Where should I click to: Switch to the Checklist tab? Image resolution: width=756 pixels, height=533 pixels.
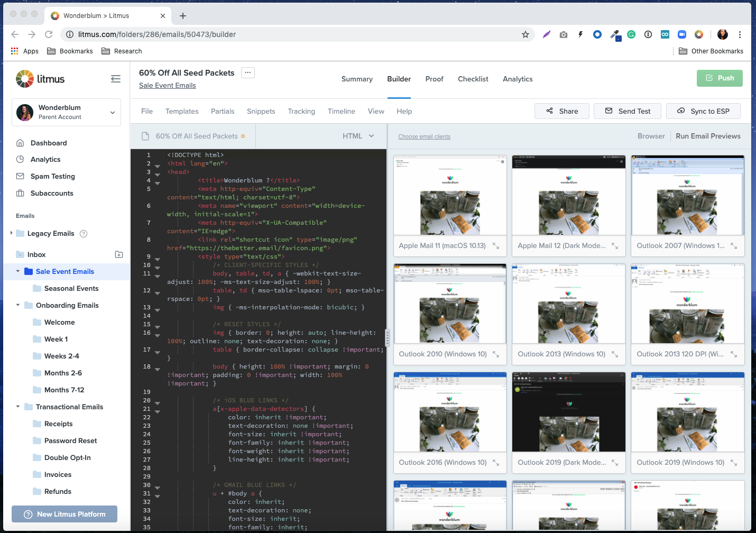(x=473, y=79)
